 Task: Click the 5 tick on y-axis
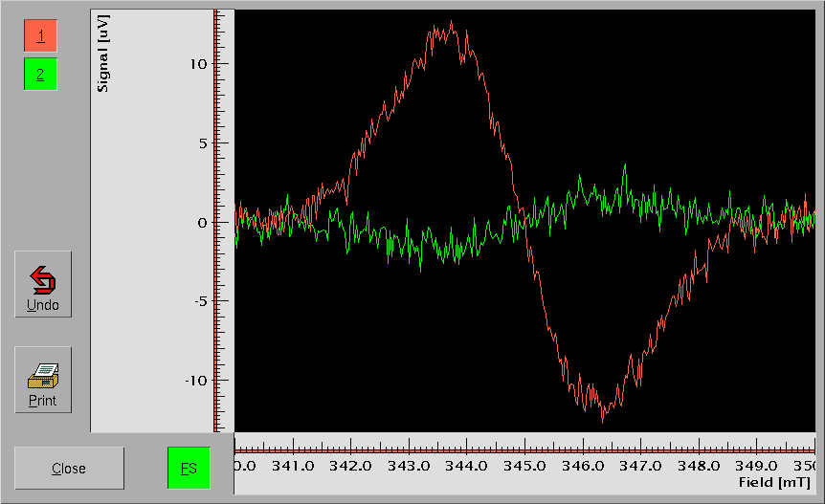click(200, 143)
